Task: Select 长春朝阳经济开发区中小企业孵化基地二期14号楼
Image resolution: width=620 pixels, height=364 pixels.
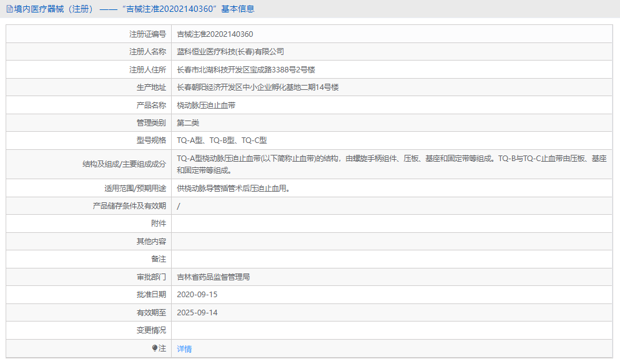Action: point(258,87)
